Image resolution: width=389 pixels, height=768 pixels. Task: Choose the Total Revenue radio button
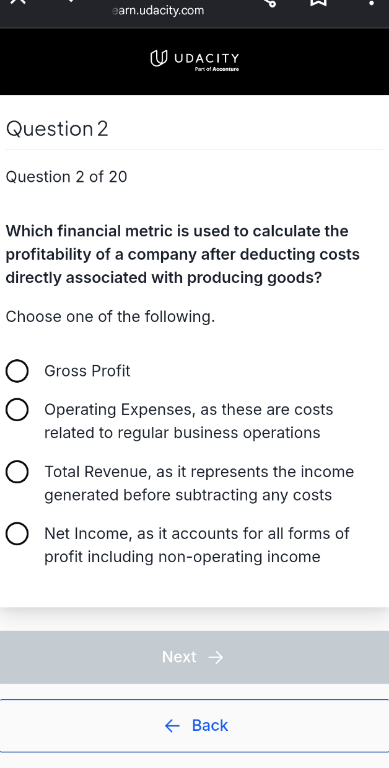[x=17, y=472]
